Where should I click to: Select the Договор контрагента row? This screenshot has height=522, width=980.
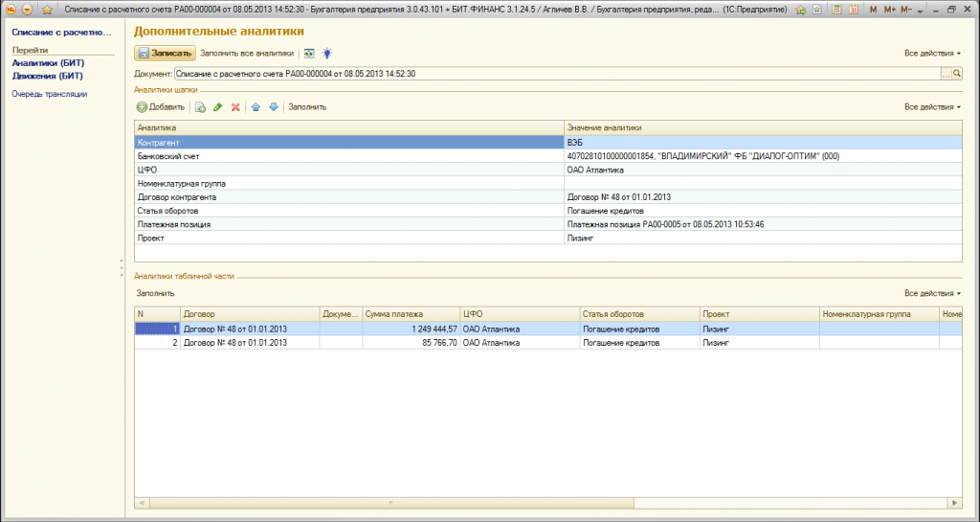548,197
